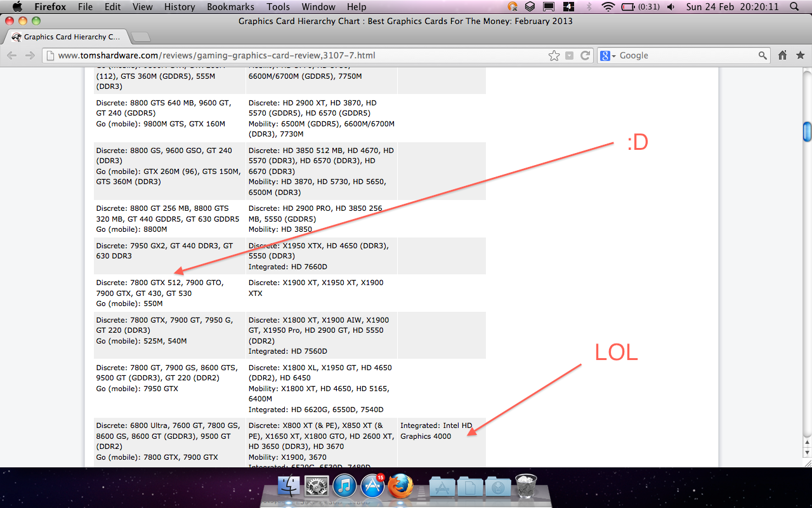Click 'Discrete: 8800 GT 256 MB' cell
The image size is (812, 508).
point(169,218)
